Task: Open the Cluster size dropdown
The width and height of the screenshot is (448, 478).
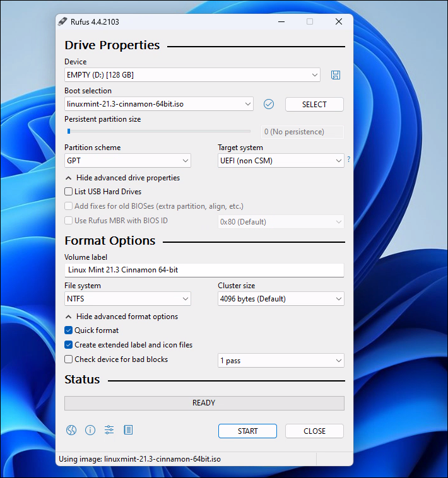Action: tap(281, 299)
